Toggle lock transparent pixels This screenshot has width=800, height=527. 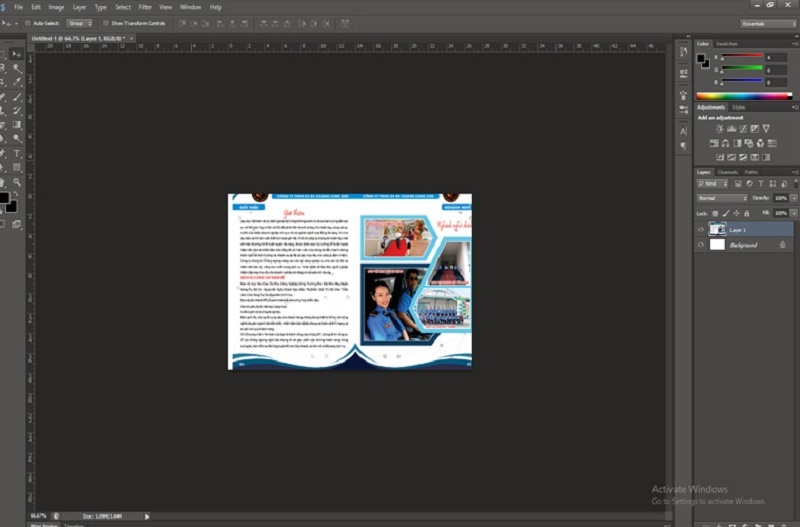point(715,213)
